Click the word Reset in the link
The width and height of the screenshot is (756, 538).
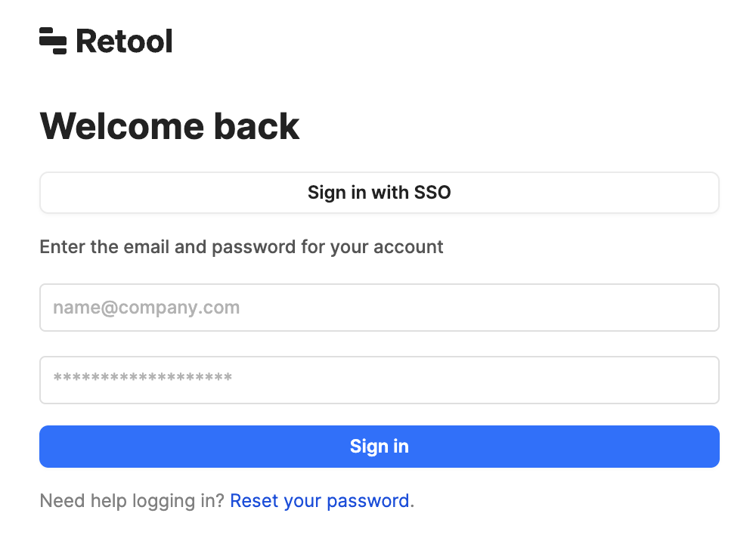pos(255,501)
